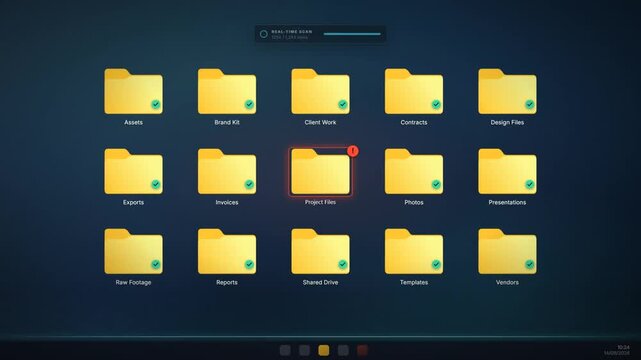Screen dimensions: 641x360
Task: Select the flagged Project Files folder icon
Action: click(320, 171)
